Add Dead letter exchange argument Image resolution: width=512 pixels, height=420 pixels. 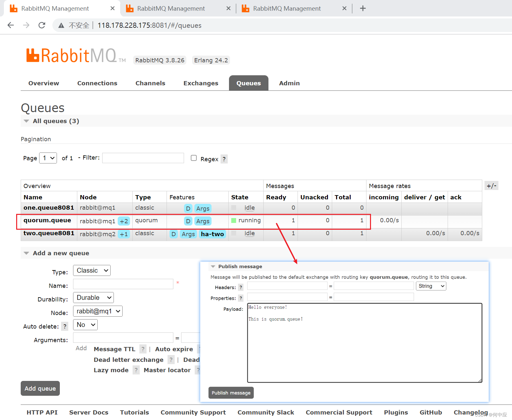click(129, 360)
